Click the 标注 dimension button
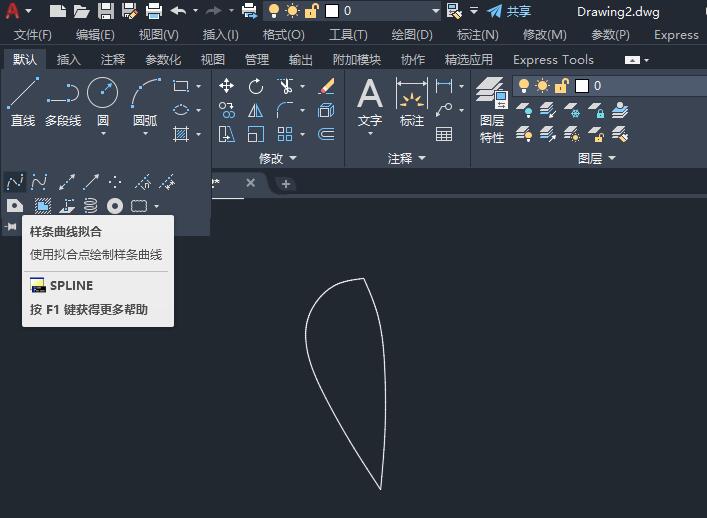Viewport: 707px width, 518px height. point(412,102)
